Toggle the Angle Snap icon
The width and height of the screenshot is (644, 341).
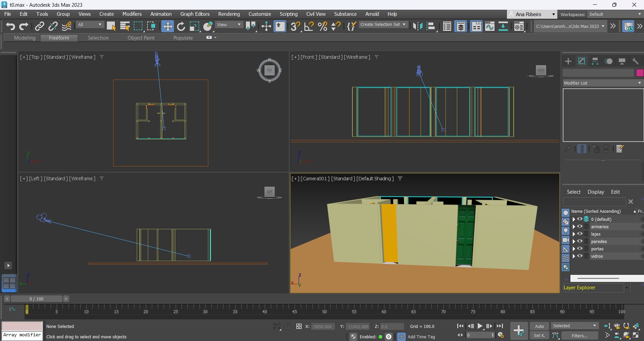click(x=309, y=26)
